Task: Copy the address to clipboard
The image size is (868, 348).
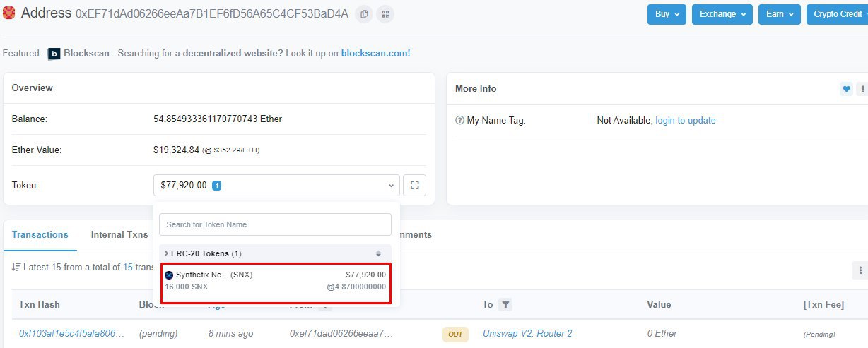Action: point(364,13)
